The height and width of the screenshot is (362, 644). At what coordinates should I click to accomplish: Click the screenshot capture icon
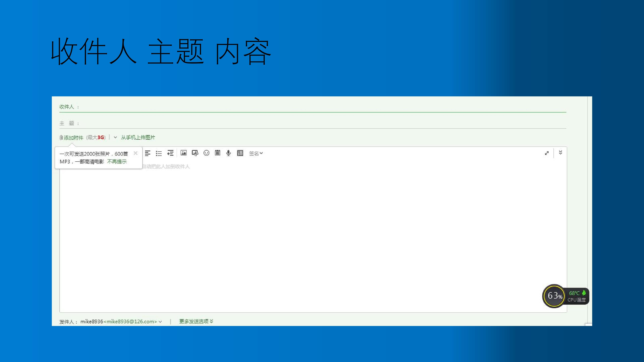click(x=195, y=153)
